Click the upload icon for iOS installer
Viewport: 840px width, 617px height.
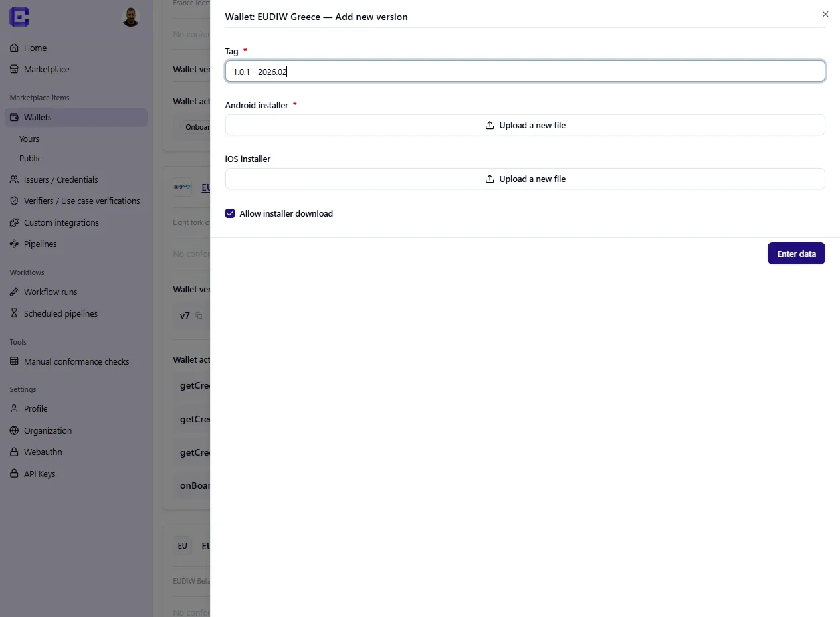(490, 179)
